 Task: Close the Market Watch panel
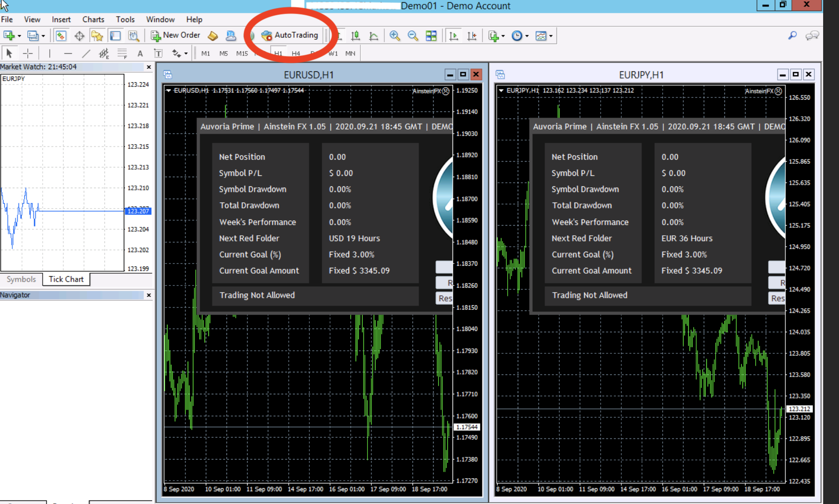click(149, 67)
